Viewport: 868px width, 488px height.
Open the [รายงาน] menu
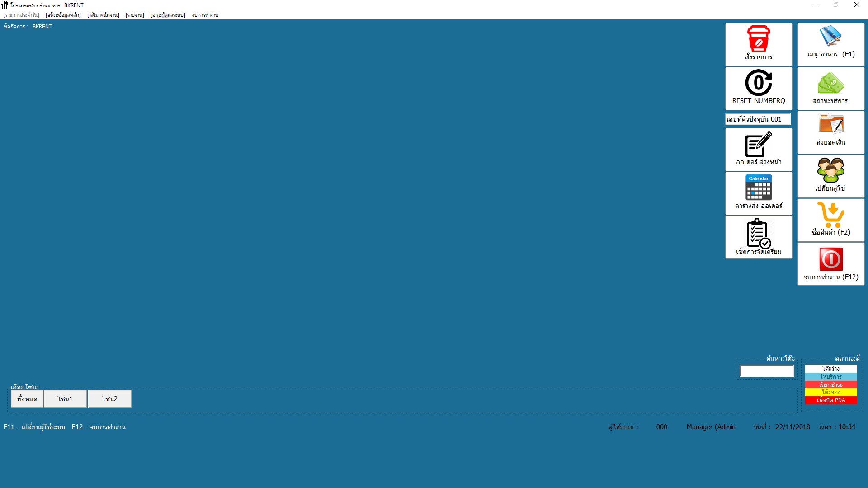[135, 15]
